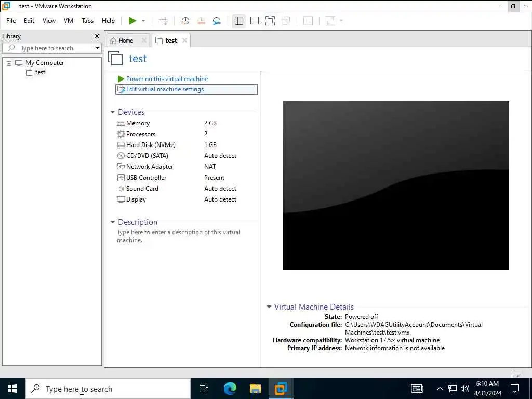Open the Hard Disk (NVMe) device
The image size is (532, 399).
151,145
